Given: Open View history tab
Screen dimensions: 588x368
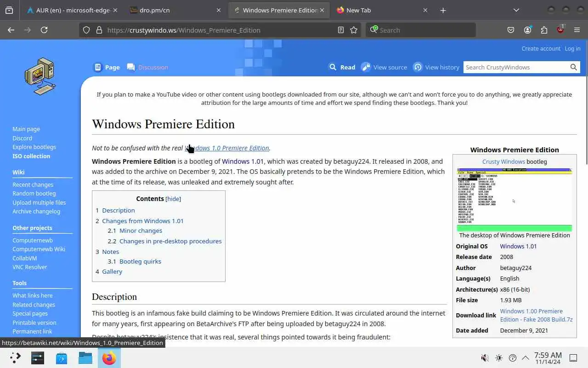Looking at the screenshot, I should [x=436, y=67].
